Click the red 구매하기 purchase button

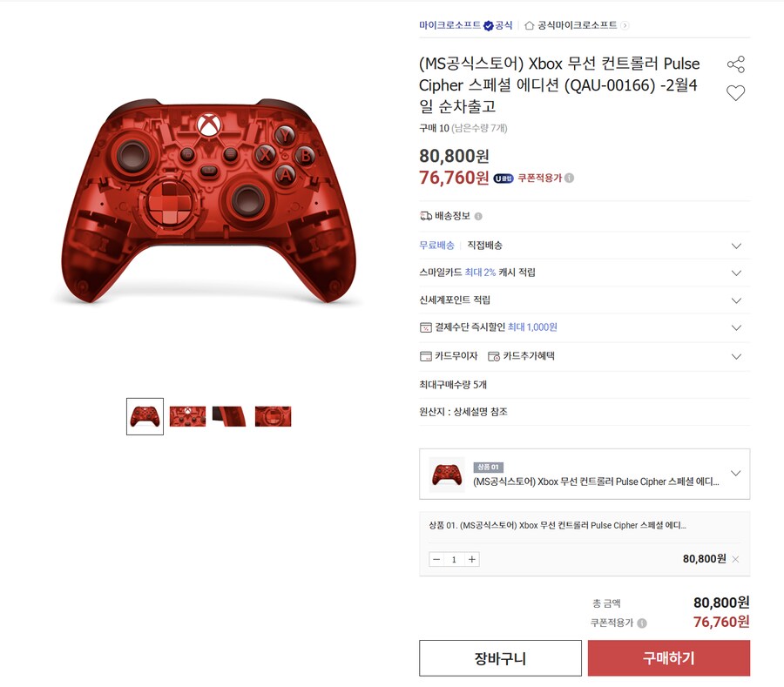click(x=669, y=658)
